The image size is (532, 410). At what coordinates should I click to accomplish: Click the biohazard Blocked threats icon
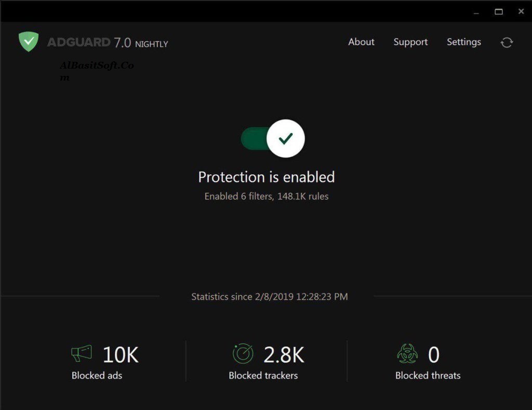click(x=407, y=354)
